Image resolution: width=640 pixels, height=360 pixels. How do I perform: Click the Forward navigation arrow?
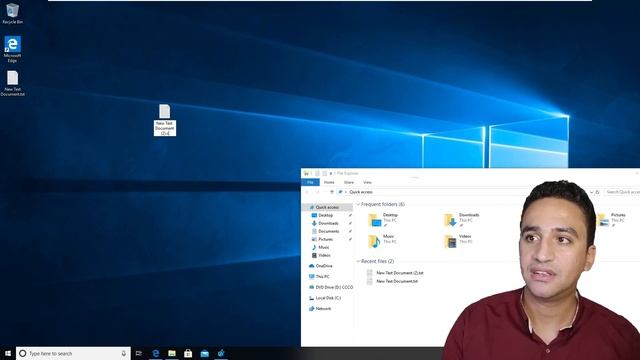click(317, 192)
